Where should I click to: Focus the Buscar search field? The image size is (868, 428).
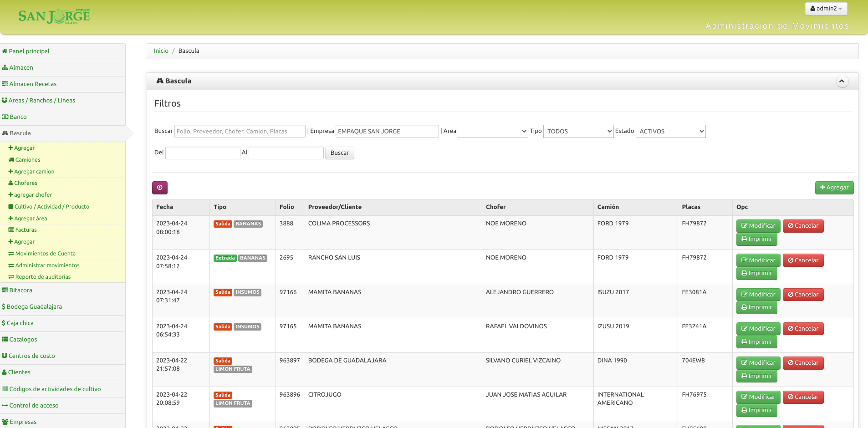[x=240, y=132]
